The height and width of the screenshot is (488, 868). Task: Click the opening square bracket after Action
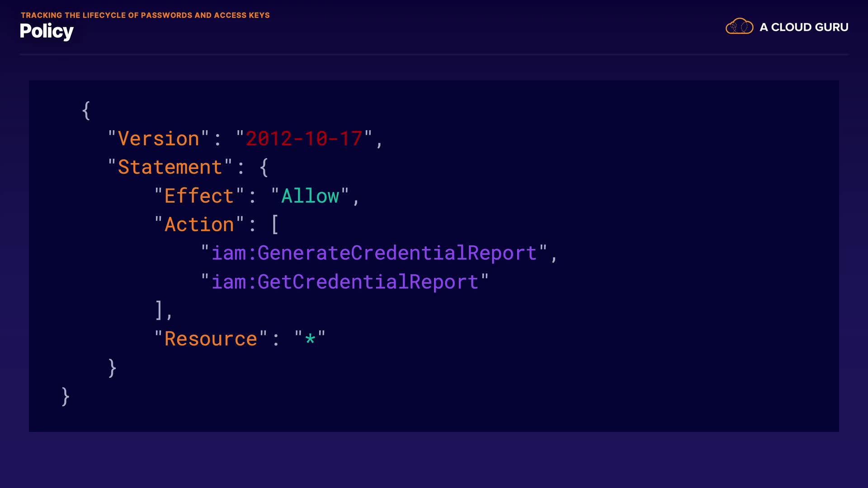click(275, 225)
